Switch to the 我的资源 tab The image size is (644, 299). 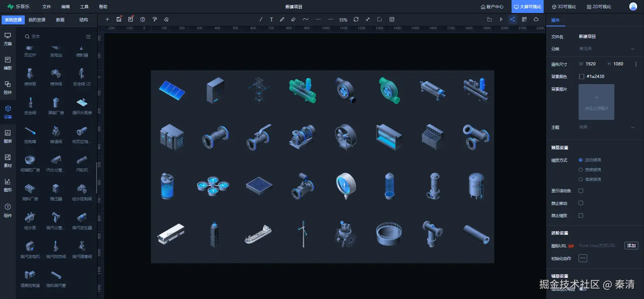tap(37, 20)
